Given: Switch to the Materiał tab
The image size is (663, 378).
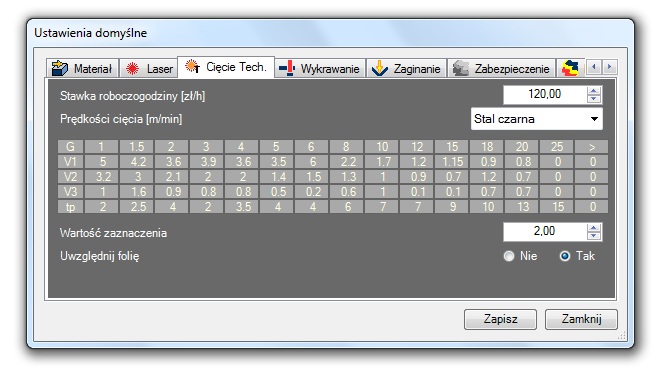Looking at the screenshot, I should (82, 68).
